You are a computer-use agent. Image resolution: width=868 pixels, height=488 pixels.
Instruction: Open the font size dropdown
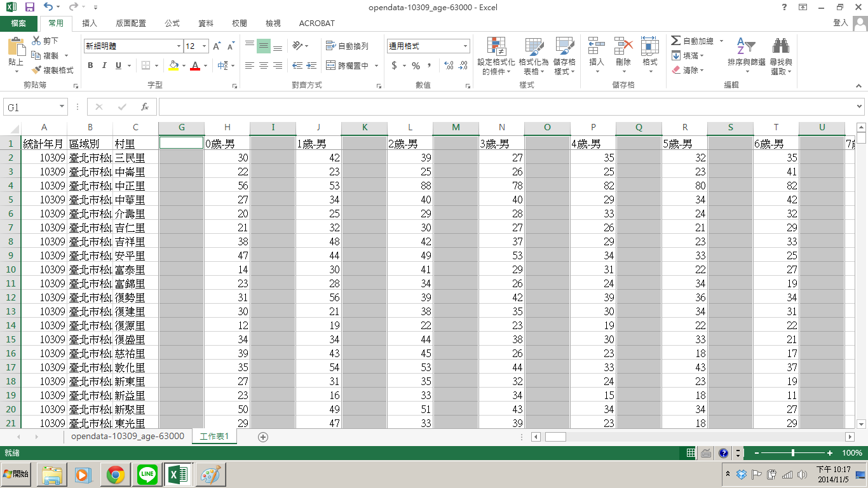tap(204, 46)
